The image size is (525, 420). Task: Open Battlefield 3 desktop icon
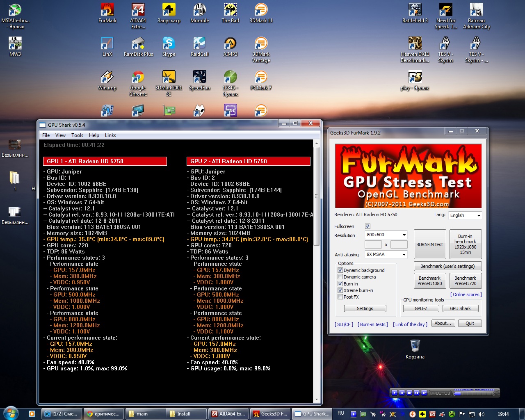click(x=415, y=12)
